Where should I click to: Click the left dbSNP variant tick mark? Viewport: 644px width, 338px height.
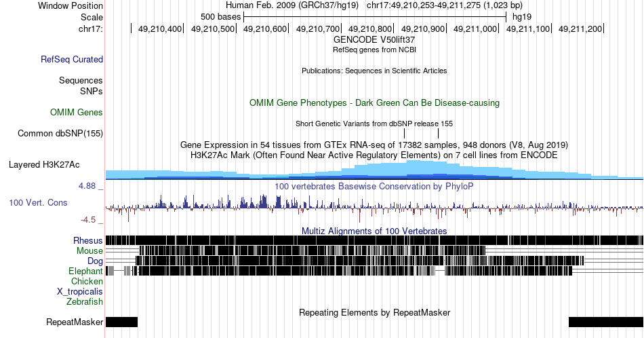(405, 133)
